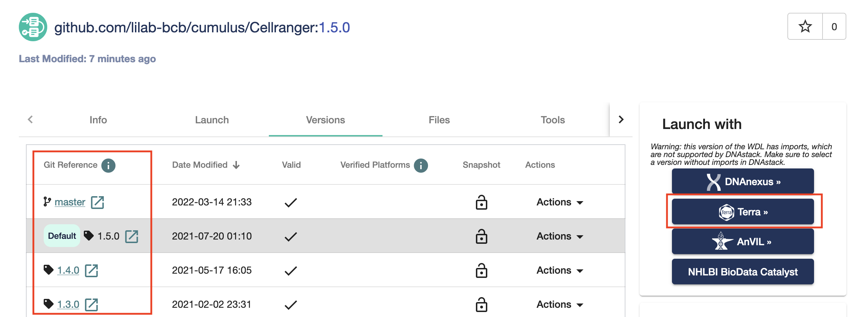This screenshot has width=868, height=317.
Task: Select the 1.3.0 version link
Action: (68, 304)
